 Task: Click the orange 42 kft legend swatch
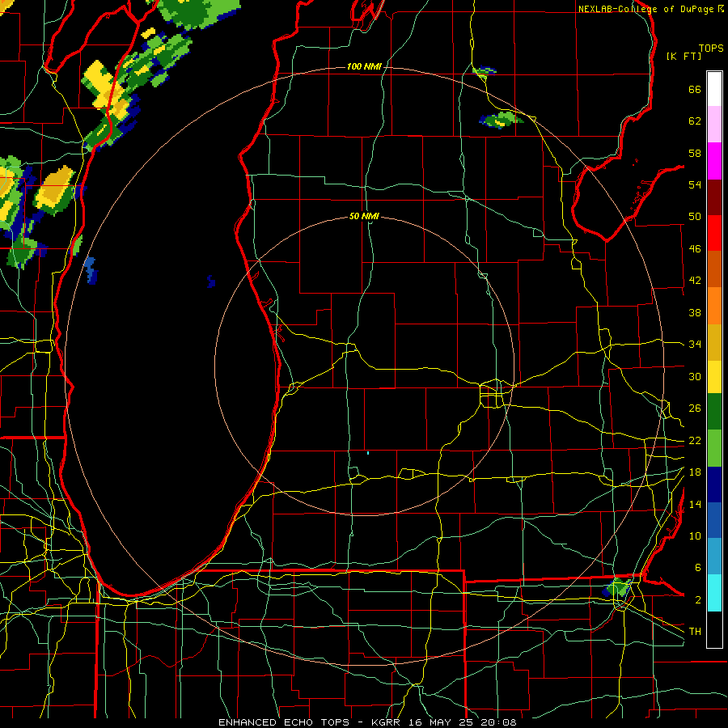coord(714,306)
